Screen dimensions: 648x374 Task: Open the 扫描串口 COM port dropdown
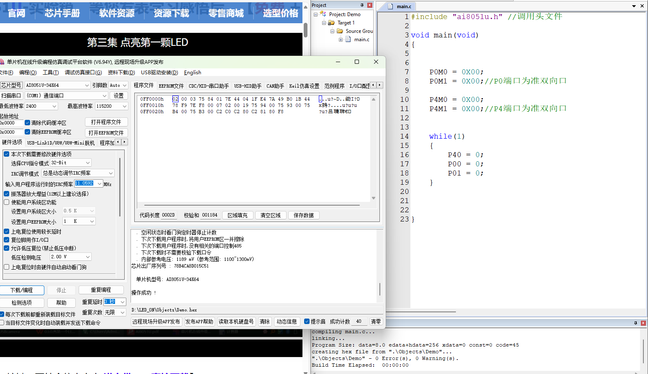tap(105, 95)
